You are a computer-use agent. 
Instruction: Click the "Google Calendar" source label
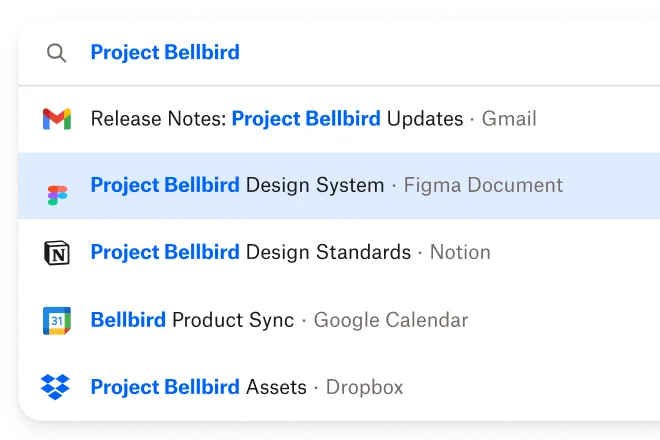coord(391,320)
